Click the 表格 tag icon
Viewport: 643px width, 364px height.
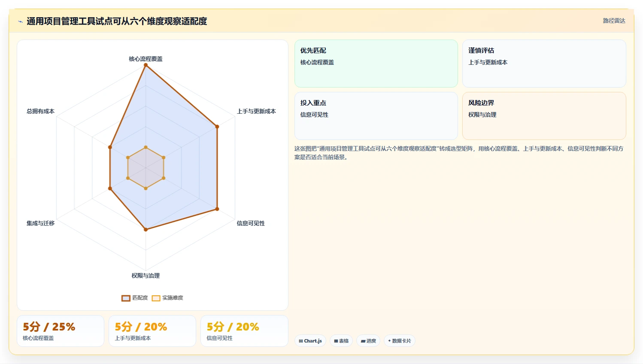336,341
